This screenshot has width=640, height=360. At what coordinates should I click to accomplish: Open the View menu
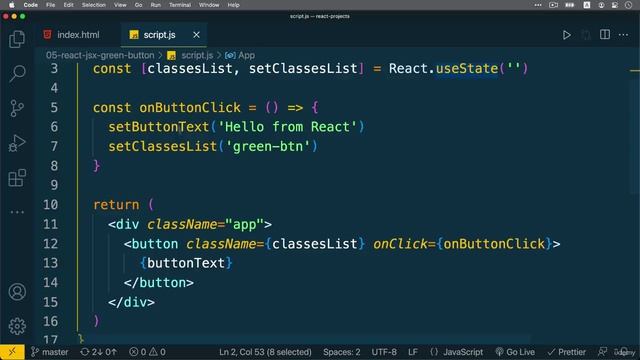[120, 5]
